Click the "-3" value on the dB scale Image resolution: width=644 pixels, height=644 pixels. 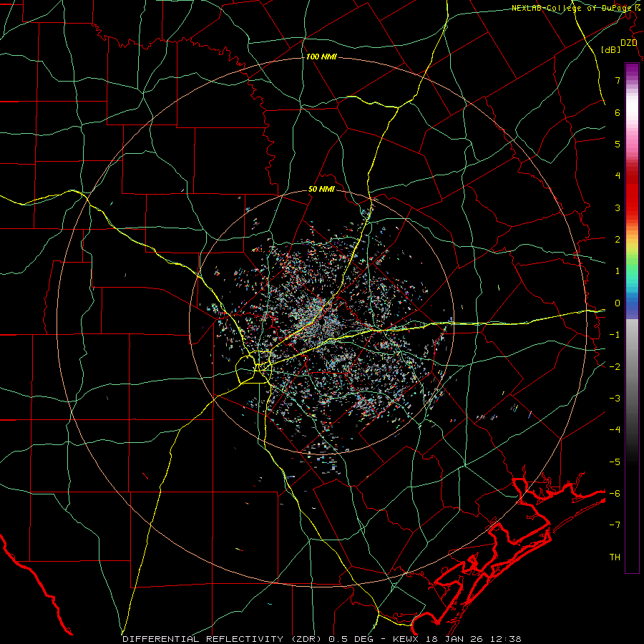pyautogui.click(x=615, y=399)
